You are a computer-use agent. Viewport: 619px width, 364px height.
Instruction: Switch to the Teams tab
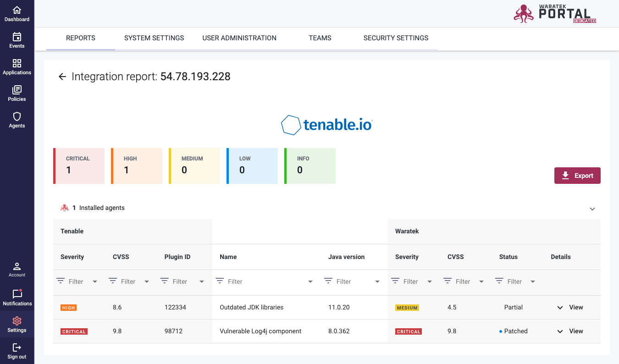(x=320, y=38)
